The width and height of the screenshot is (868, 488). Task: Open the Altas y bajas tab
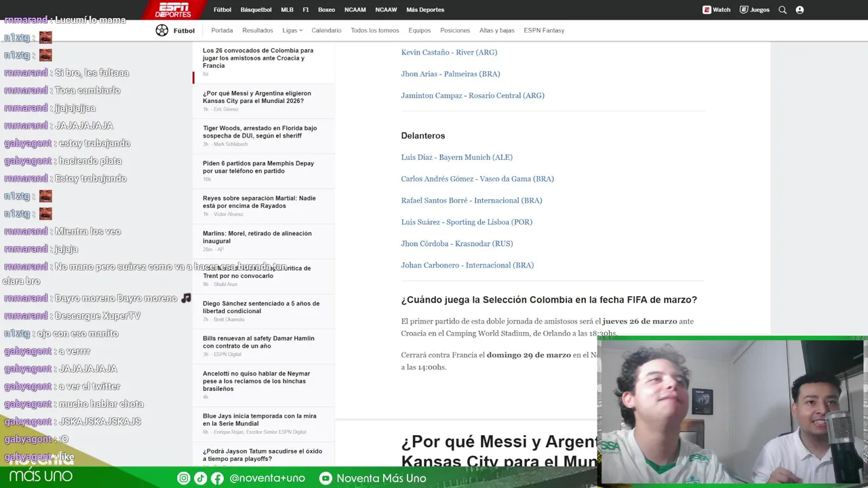point(497,30)
